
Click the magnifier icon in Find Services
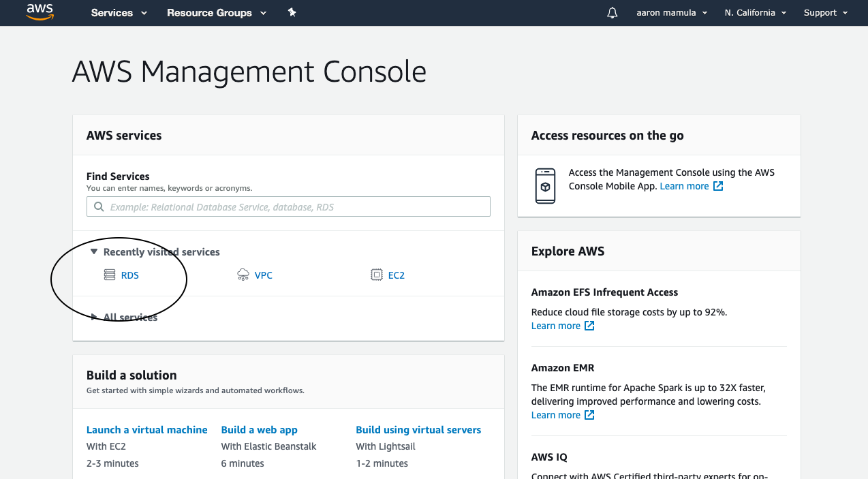[99, 206]
